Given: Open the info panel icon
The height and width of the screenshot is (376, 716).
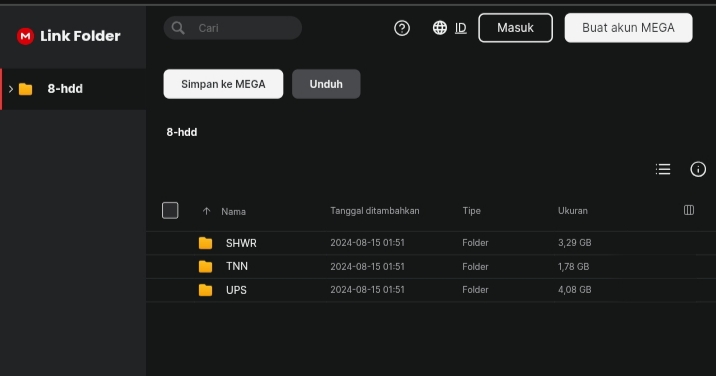Looking at the screenshot, I should [x=698, y=169].
